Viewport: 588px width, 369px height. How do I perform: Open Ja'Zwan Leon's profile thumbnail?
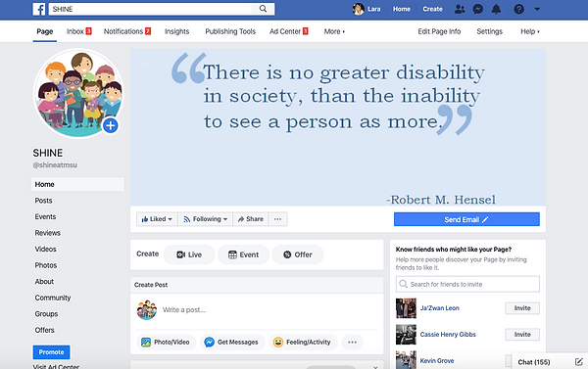(x=406, y=308)
